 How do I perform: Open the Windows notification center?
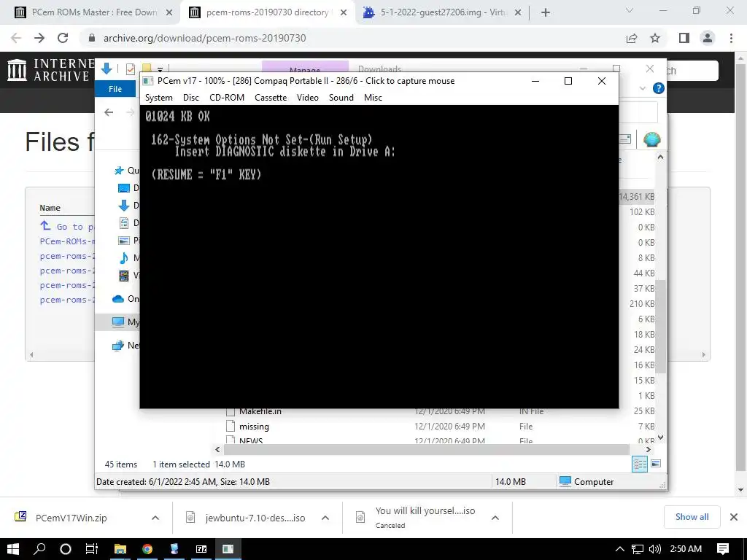723,549
